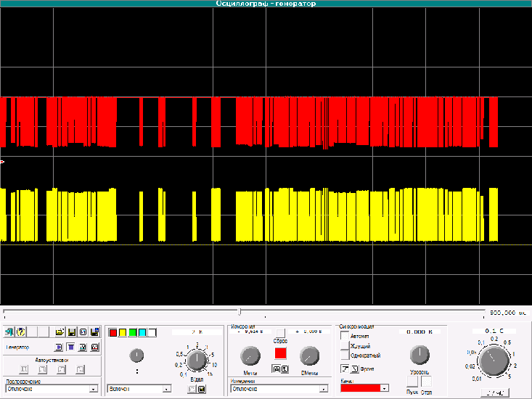The image size is (532, 399).
Task: Click the right icon of the pair below the red measurement square
Action: [285, 369]
